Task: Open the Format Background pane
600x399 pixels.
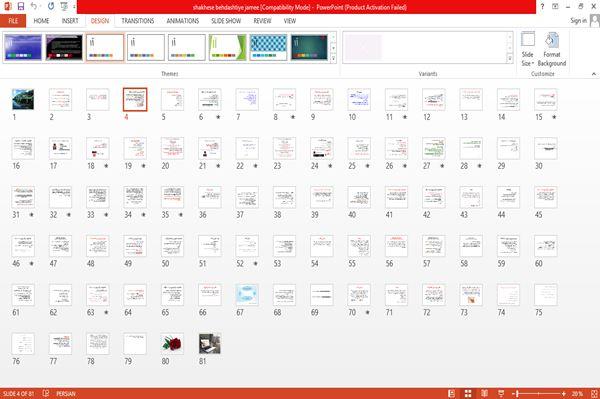Action: pyautogui.click(x=551, y=49)
